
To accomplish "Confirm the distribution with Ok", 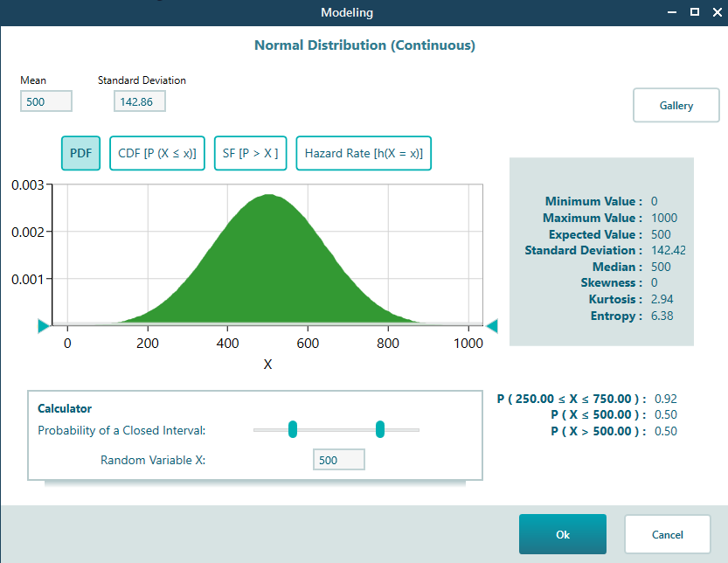I will pyautogui.click(x=562, y=534).
